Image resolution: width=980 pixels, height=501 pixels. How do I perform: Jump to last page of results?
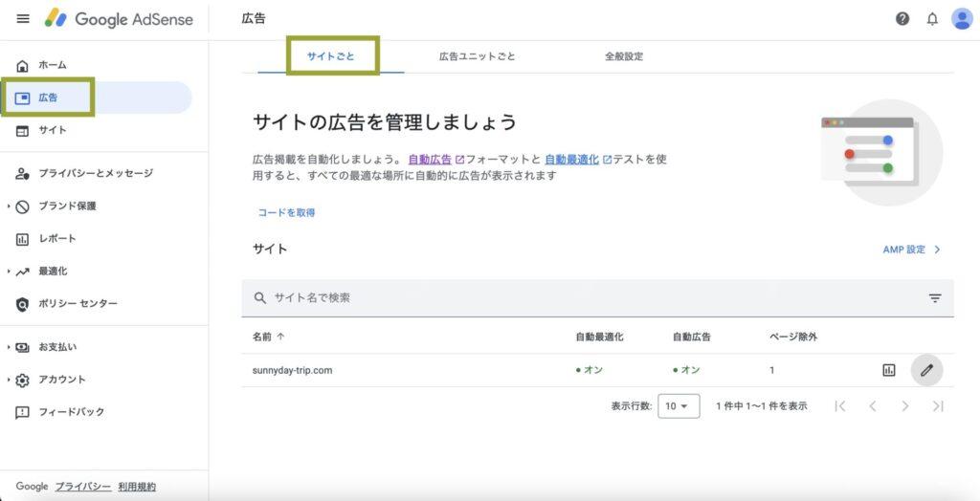coord(938,406)
